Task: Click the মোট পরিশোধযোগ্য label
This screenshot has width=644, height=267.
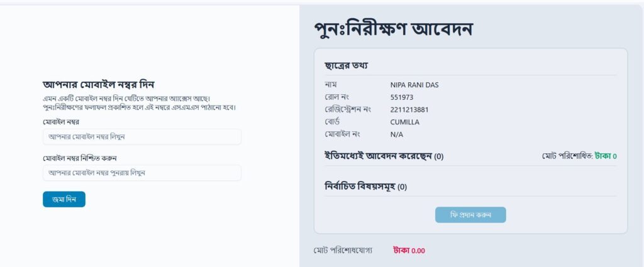Action: [343, 251]
